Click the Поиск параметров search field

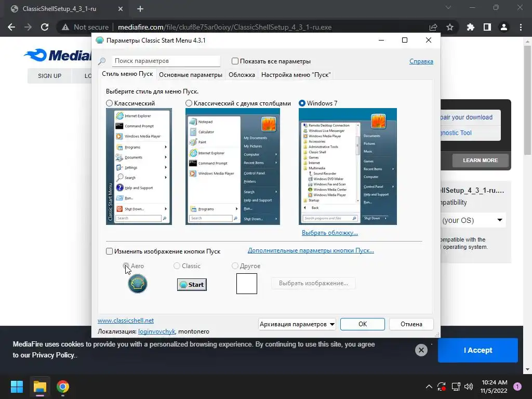pyautogui.click(x=166, y=61)
